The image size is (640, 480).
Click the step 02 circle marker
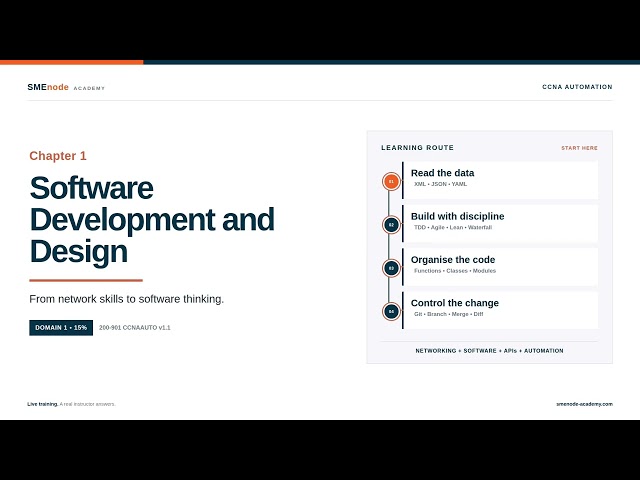391,225
